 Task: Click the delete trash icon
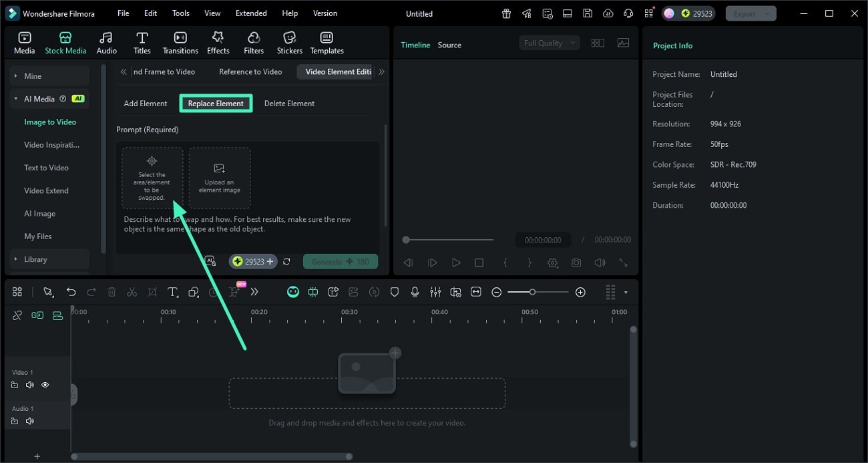click(x=112, y=292)
